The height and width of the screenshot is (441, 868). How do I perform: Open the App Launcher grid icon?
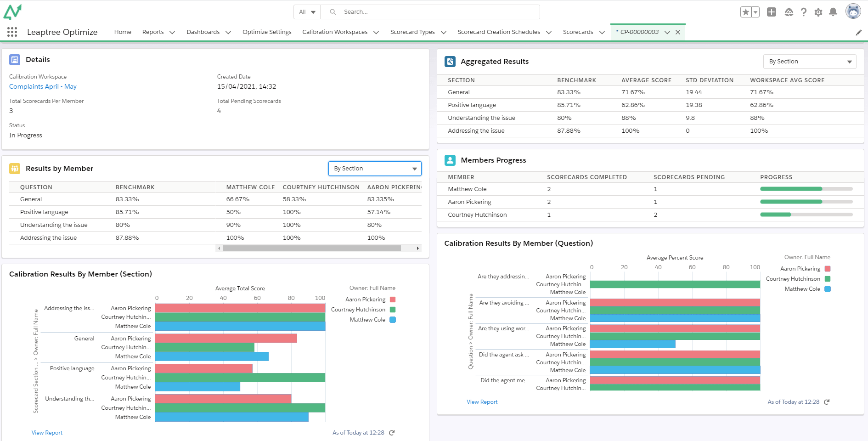click(12, 32)
